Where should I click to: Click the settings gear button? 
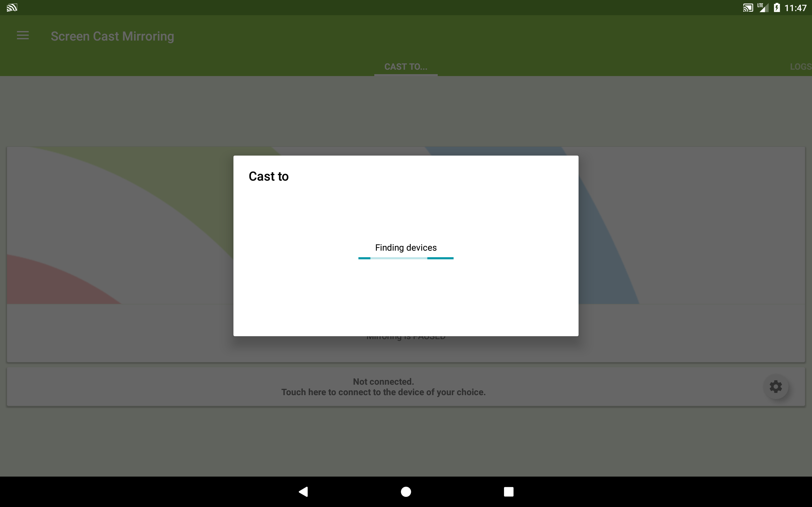click(x=776, y=387)
